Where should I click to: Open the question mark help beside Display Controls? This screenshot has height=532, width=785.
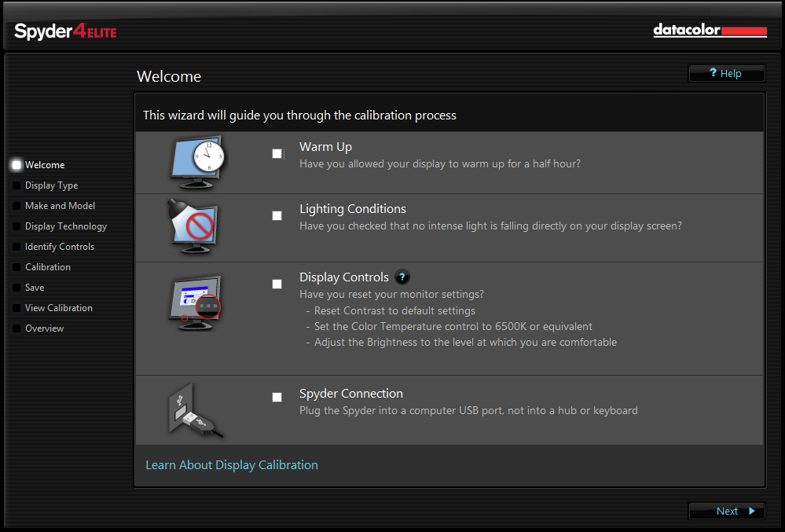click(x=402, y=277)
